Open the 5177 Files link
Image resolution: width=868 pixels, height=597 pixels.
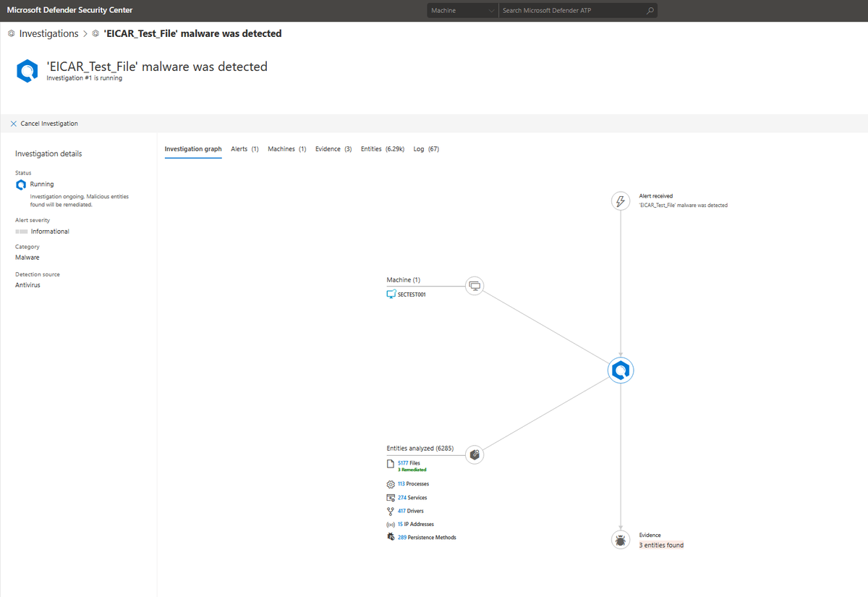(x=409, y=462)
